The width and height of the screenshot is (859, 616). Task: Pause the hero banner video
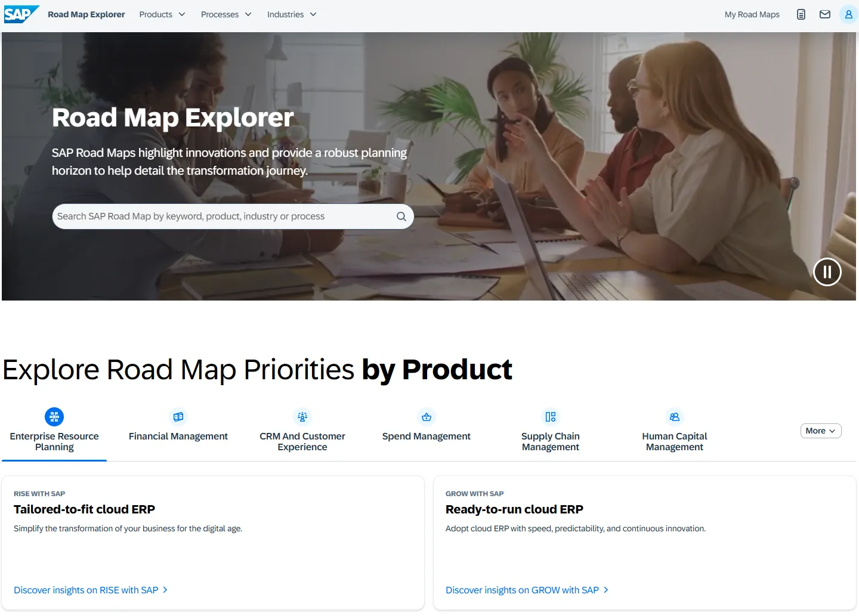pos(827,272)
